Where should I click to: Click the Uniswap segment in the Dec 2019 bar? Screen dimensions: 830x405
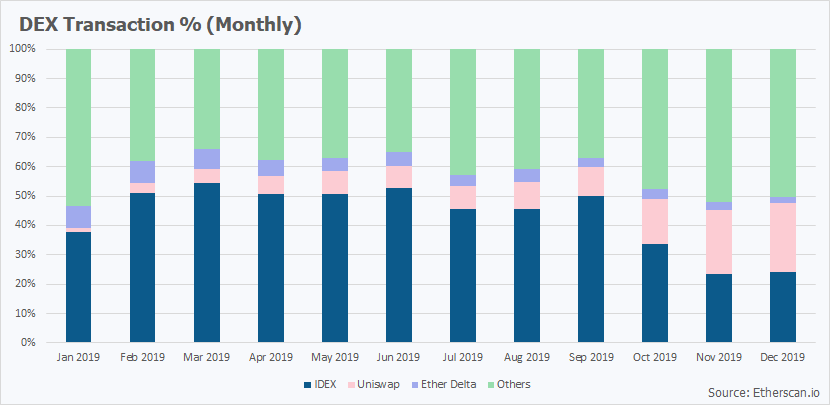pyautogui.click(x=782, y=237)
